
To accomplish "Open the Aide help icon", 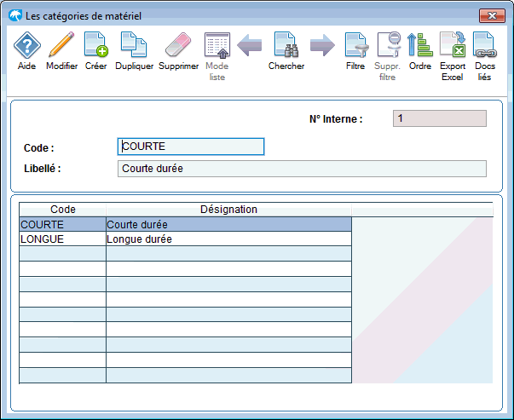I will coord(27,45).
